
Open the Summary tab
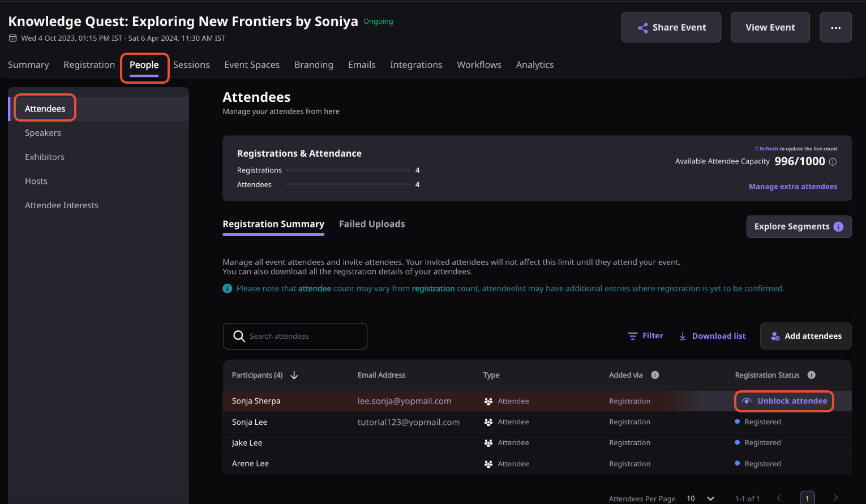(x=28, y=64)
